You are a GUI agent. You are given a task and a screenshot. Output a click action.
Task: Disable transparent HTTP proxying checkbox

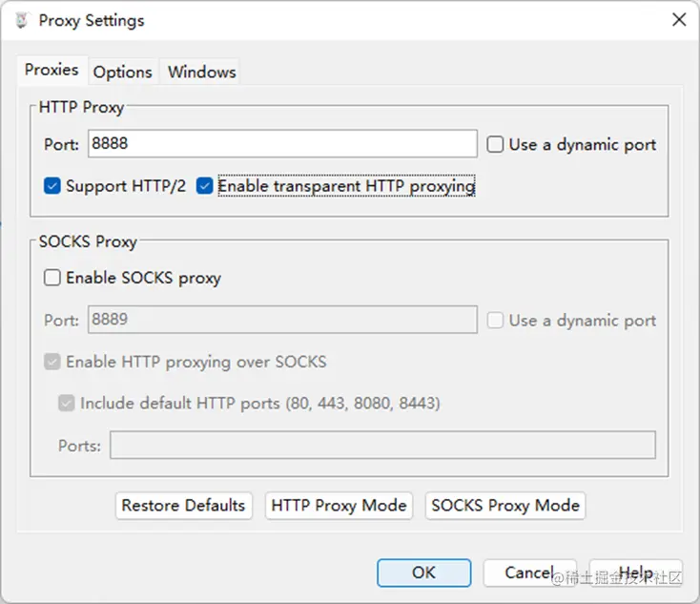coord(204,186)
